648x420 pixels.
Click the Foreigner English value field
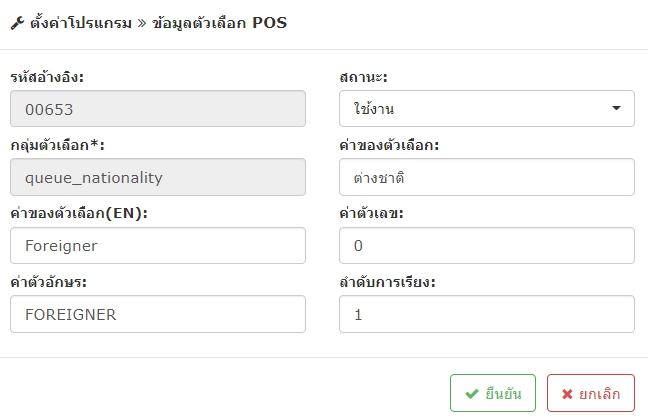coord(158,246)
